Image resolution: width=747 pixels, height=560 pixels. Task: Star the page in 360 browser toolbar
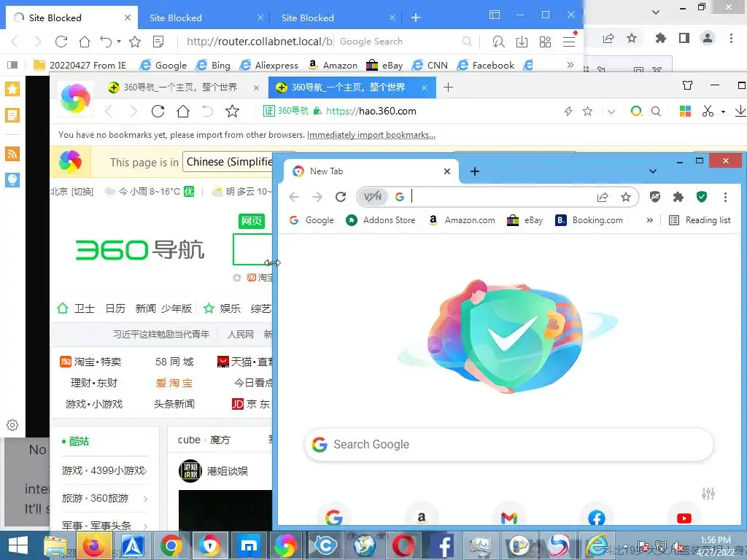(x=232, y=111)
